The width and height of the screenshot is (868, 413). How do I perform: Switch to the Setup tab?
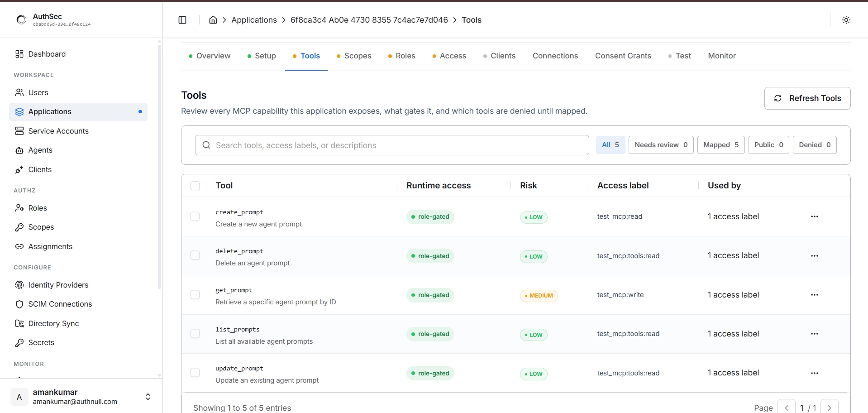tap(262, 56)
